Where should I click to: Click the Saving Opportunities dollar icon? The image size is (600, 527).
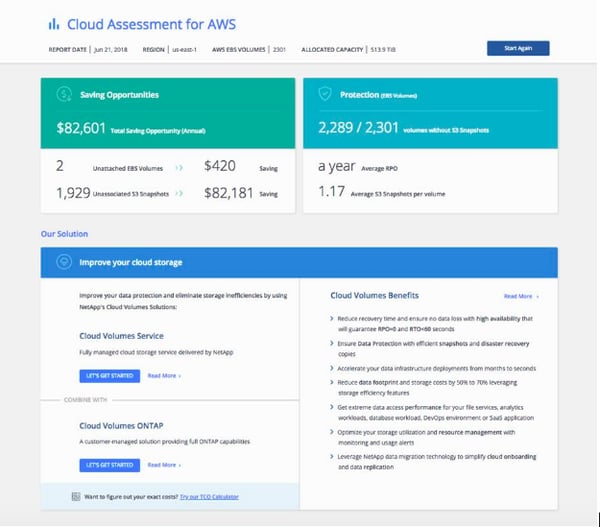[66, 95]
